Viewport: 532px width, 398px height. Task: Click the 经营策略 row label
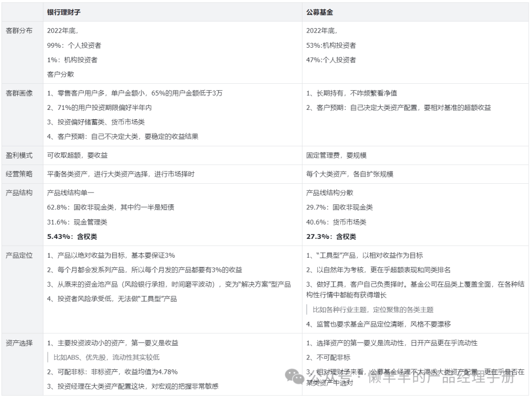[x=19, y=174]
